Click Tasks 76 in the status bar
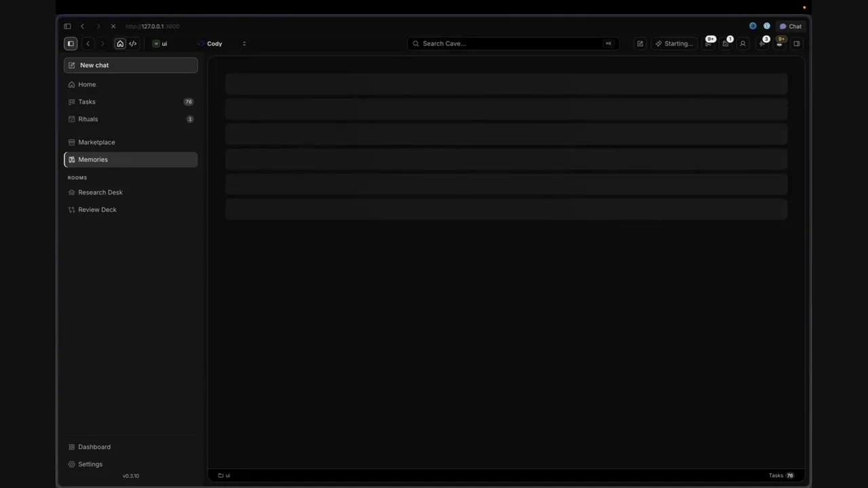 (781, 476)
